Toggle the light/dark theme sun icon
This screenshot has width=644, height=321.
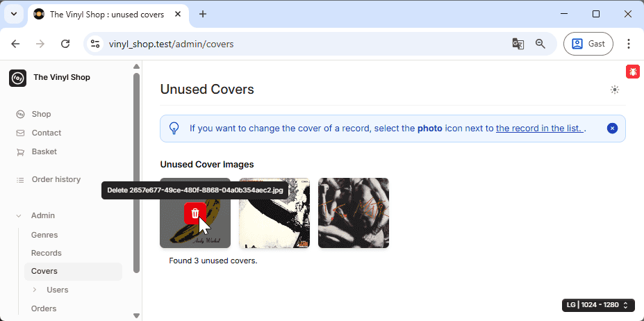click(614, 90)
